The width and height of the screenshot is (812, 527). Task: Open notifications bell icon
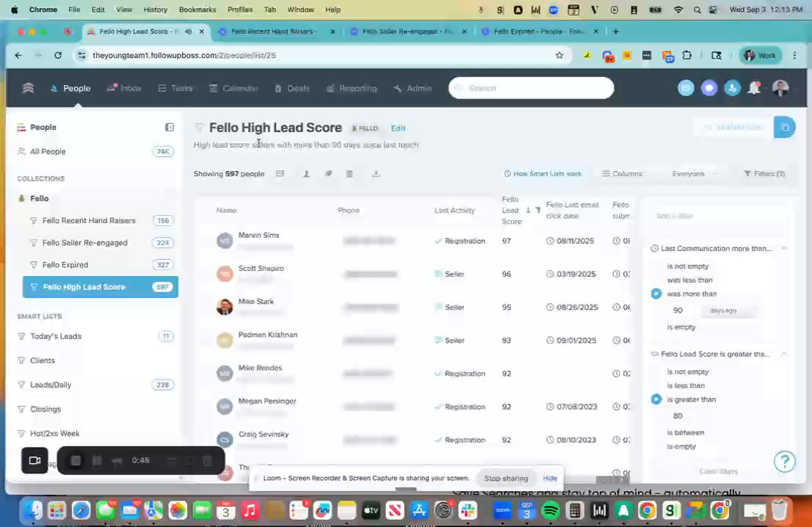tap(755, 88)
